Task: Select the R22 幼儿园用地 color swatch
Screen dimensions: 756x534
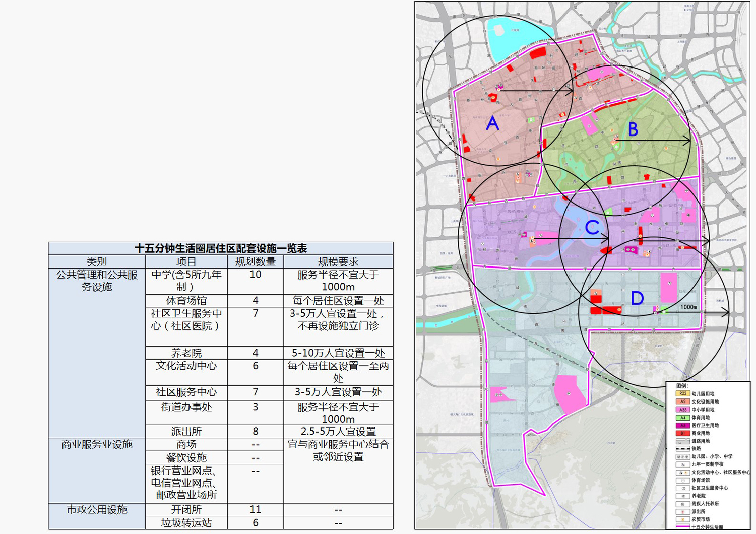Action: point(683,394)
